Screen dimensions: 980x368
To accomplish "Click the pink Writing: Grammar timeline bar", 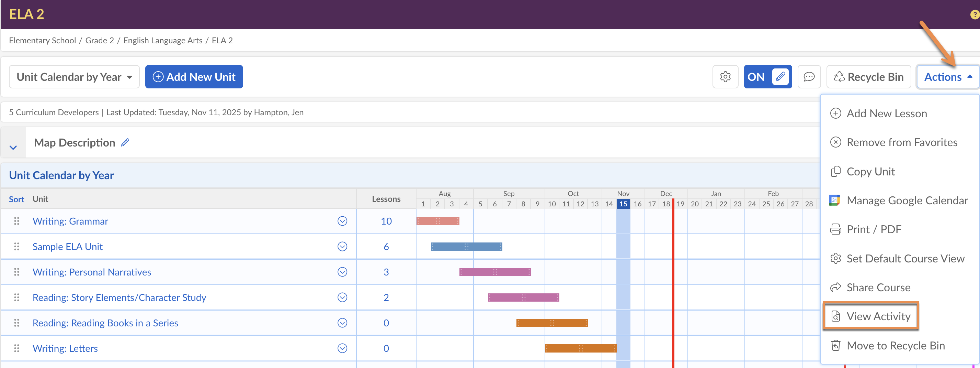I will 437,221.
